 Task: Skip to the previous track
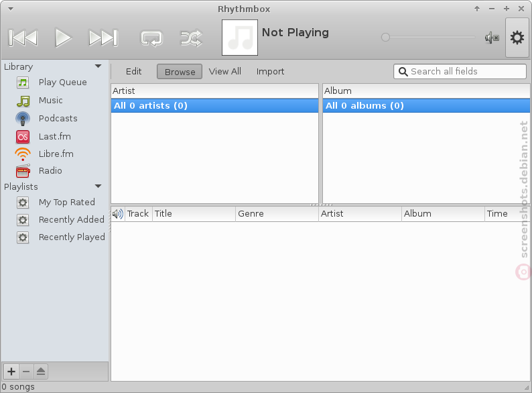click(x=23, y=38)
